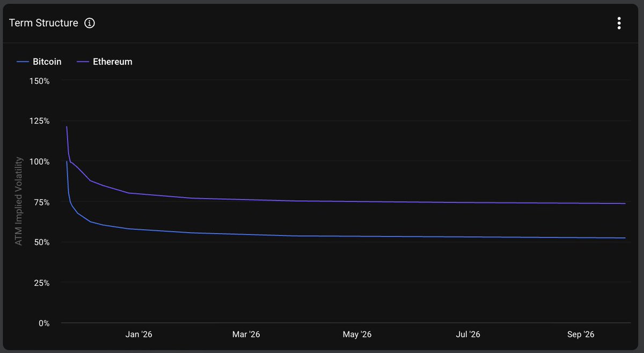Click the three-dot menu in the top-right corner

[619, 23]
